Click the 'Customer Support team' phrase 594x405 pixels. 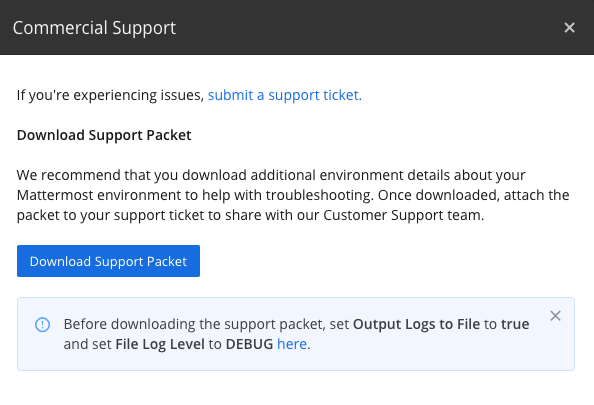pos(403,215)
